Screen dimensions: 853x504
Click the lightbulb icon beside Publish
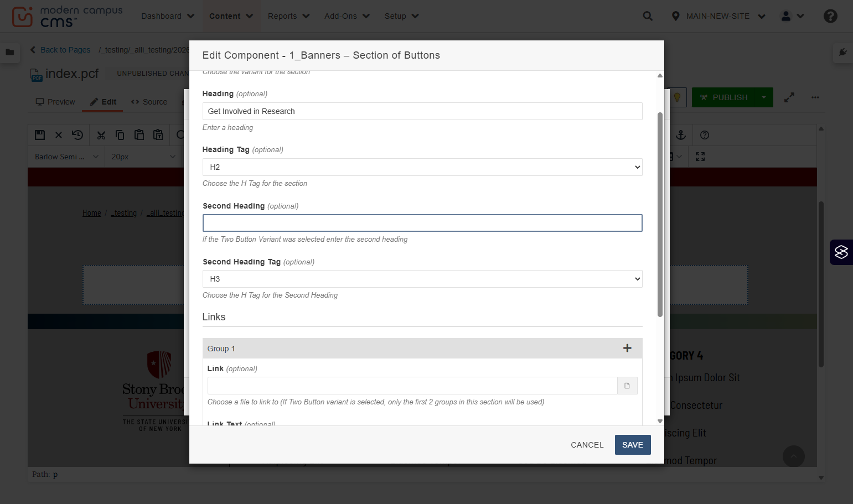point(677,97)
